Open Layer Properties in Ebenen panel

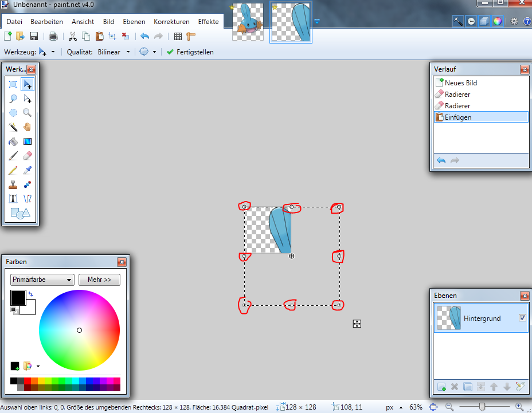click(x=520, y=387)
